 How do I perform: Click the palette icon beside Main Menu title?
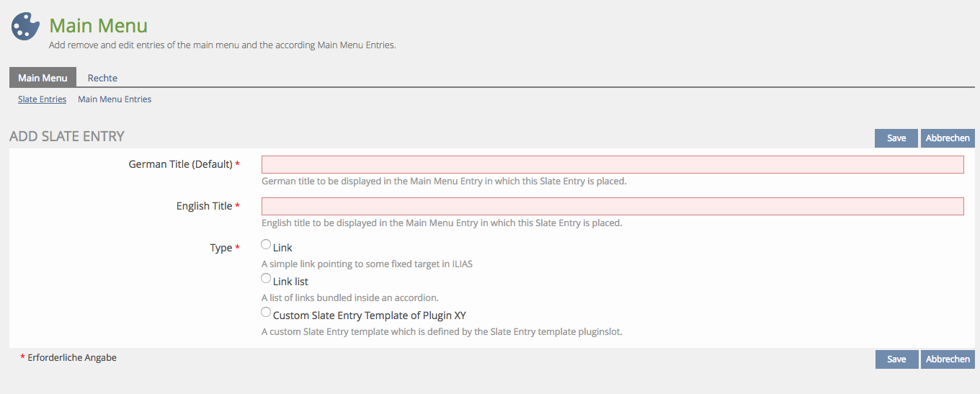tap(25, 27)
